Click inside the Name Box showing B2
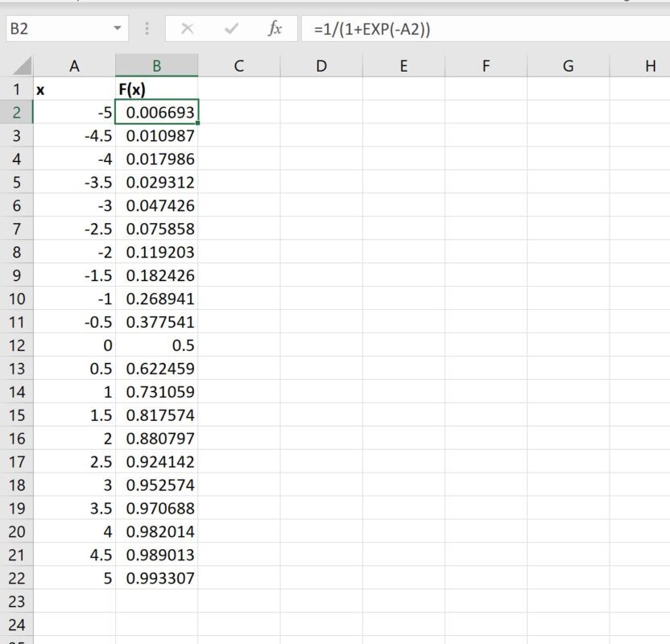This screenshot has width=670, height=644. pyautogui.click(x=56, y=29)
